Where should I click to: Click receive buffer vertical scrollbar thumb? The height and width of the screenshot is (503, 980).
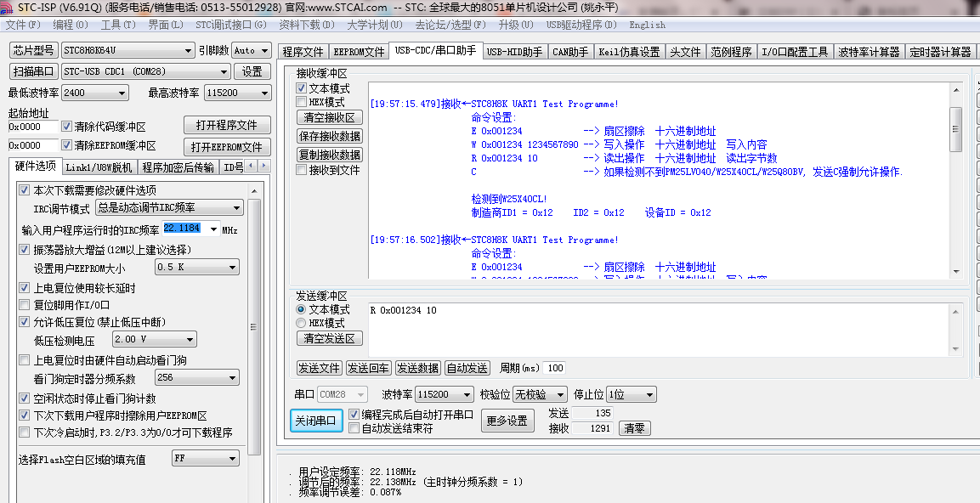click(x=955, y=129)
